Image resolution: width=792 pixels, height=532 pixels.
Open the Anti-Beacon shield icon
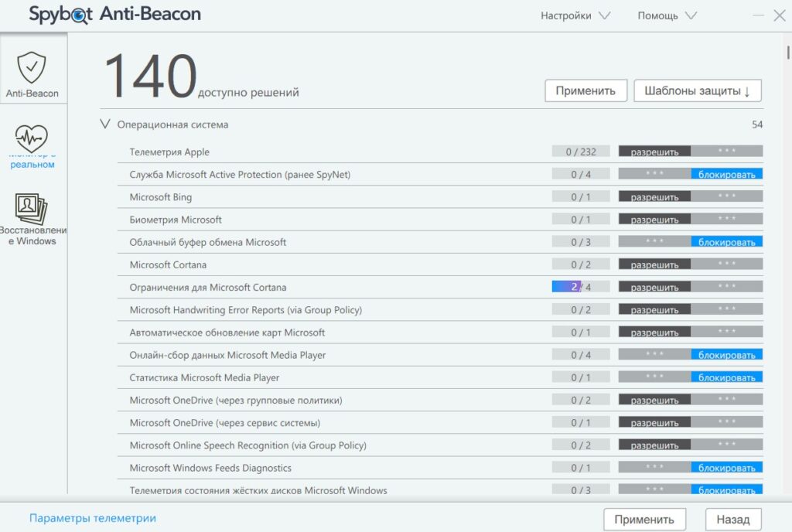click(31, 67)
